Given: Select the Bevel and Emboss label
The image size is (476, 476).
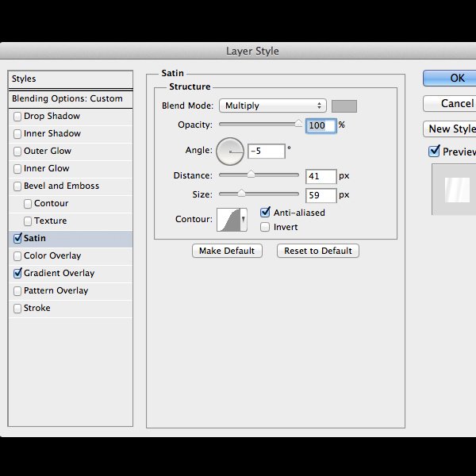Looking at the screenshot, I should click(x=61, y=186).
